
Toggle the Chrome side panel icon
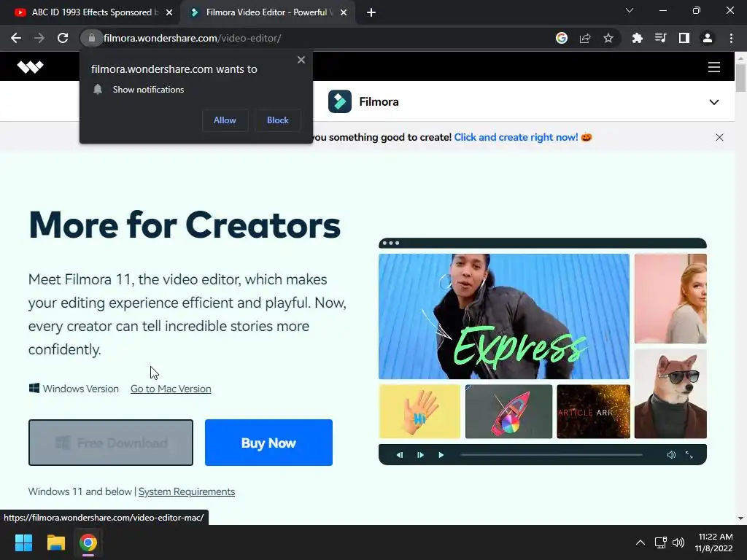pyautogui.click(x=684, y=38)
